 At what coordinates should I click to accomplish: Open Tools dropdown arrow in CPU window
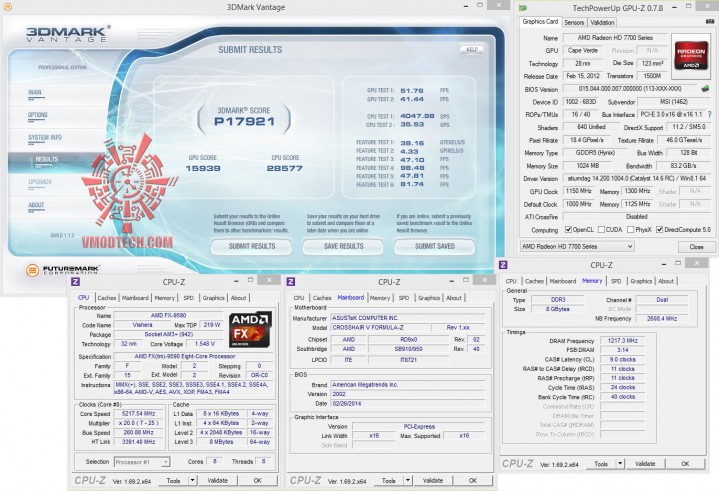(193, 480)
